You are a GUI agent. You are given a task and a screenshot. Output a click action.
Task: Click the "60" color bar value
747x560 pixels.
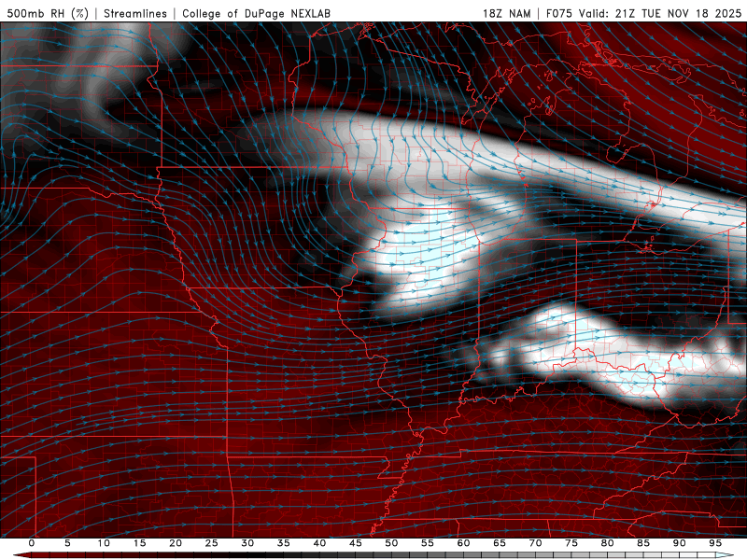(x=463, y=543)
